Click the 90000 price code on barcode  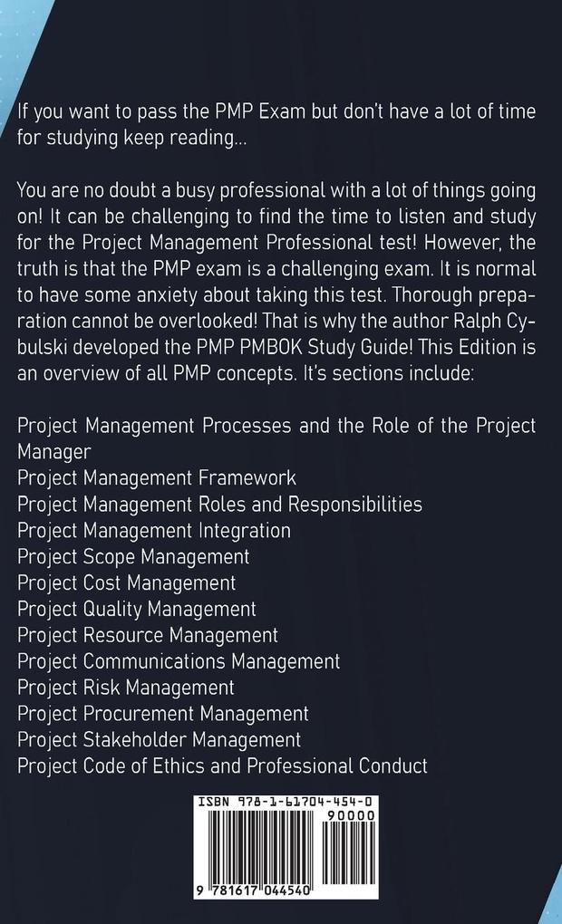[x=351, y=815]
